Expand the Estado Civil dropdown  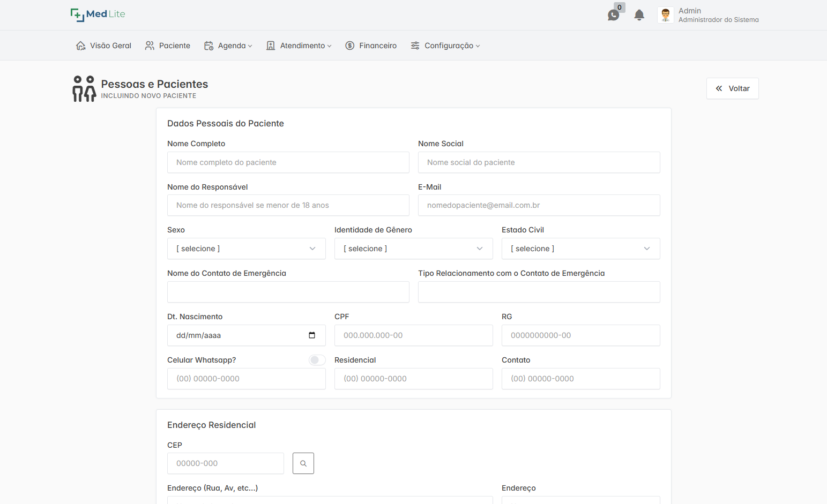pyautogui.click(x=580, y=249)
